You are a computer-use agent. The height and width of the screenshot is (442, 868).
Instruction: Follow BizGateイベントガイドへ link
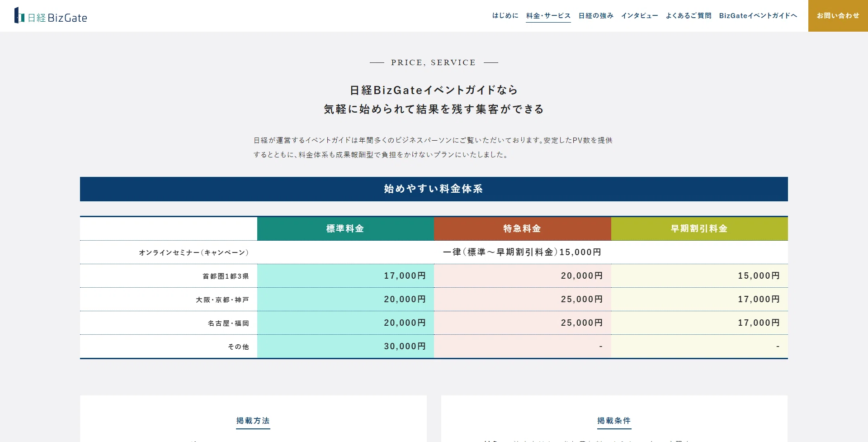click(758, 16)
